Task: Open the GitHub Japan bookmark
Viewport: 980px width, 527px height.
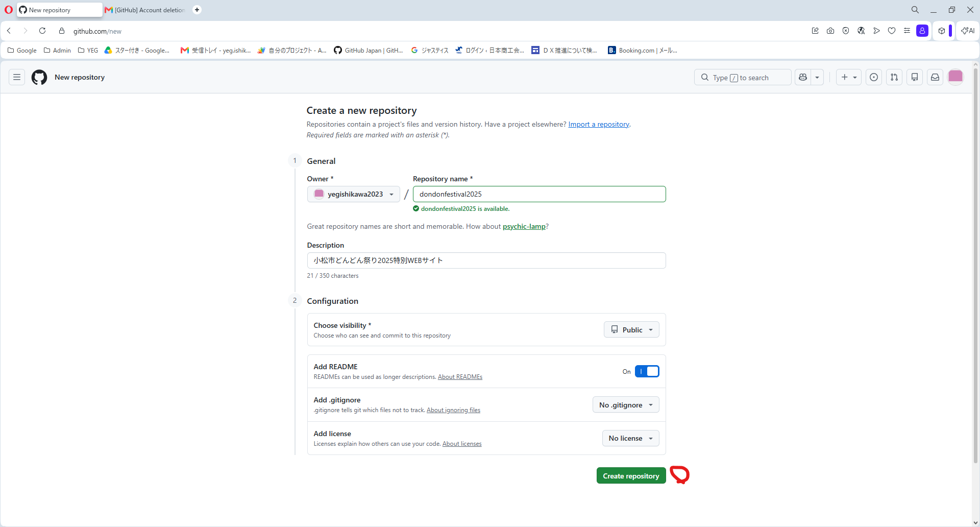Action: [x=369, y=50]
